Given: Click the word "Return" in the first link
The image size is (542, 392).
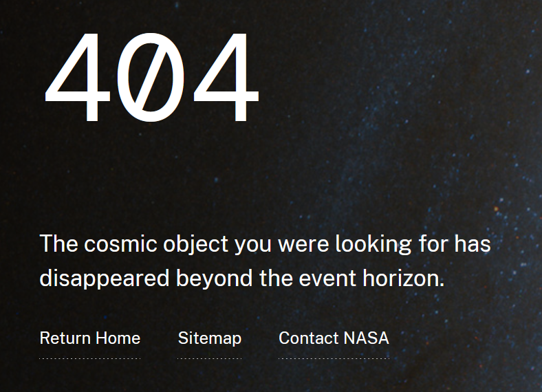Looking at the screenshot, I should [x=65, y=338].
